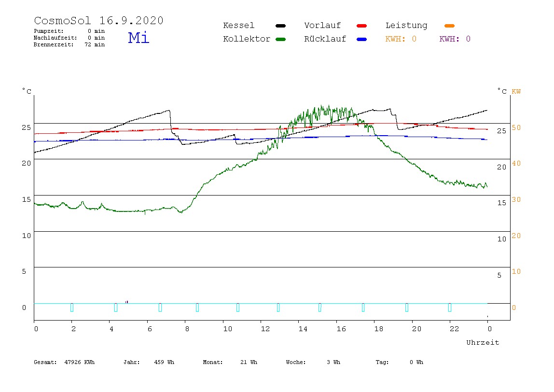Click the '47926 KWh' total value

tap(80, 362)
